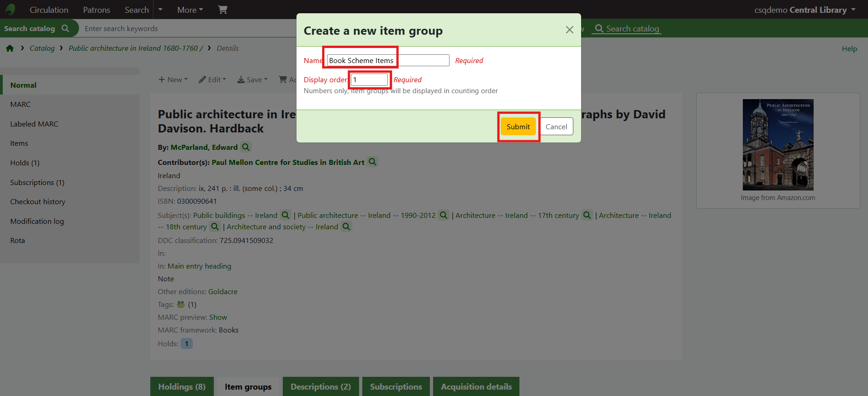This screenshot has height=396, width=868.
Task: Close the Create a new item group dialog
Action: (569, 30)
